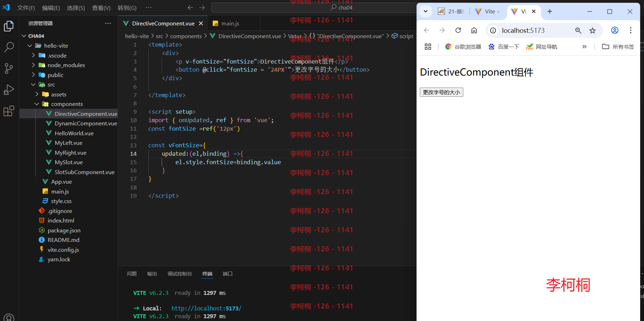
Task: Switch to 输出 panel tab
Action: 152,274
